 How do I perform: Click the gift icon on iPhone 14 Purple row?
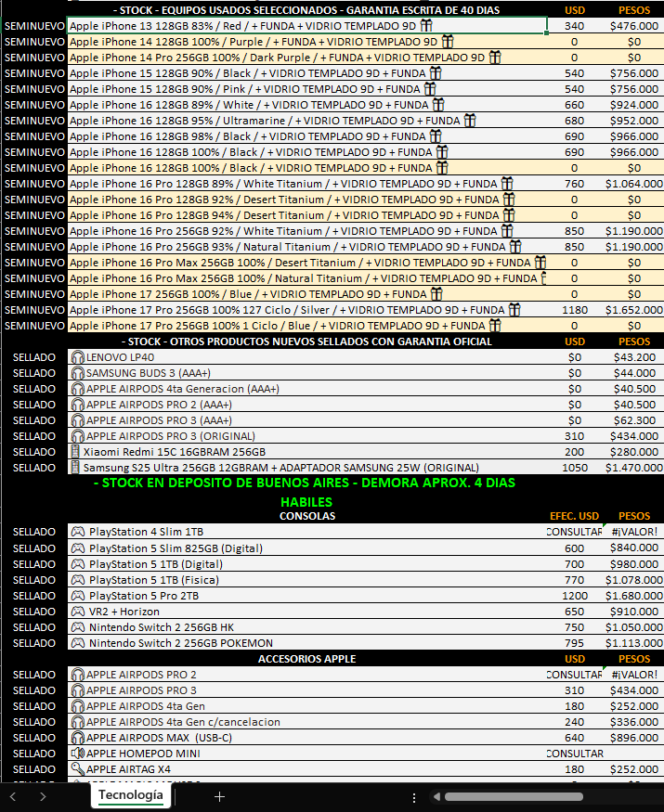tap(448, 42)
